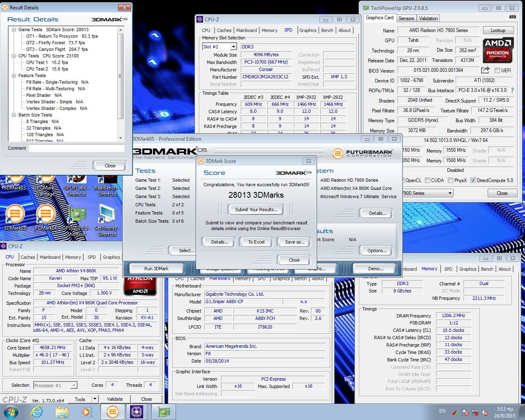Click the Demo... button in 3DMark05
Screen dimensions: 525x420
pos(376,269)
